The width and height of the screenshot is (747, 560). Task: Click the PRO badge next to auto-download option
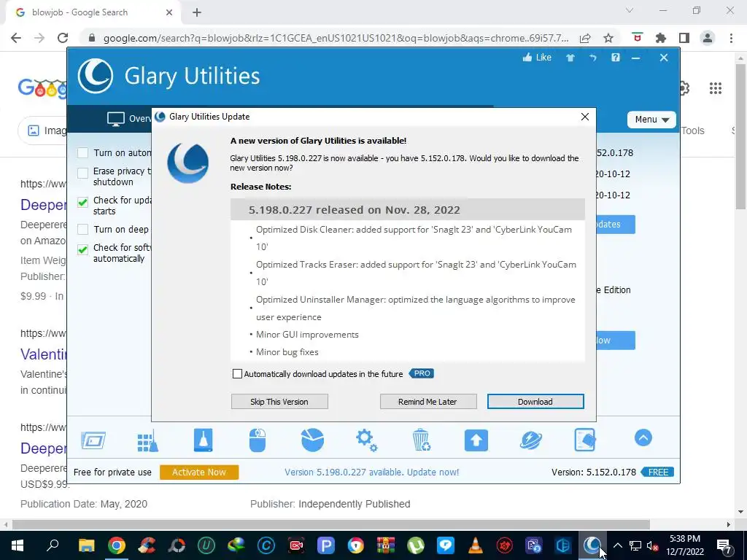click(x=422, y=373)
